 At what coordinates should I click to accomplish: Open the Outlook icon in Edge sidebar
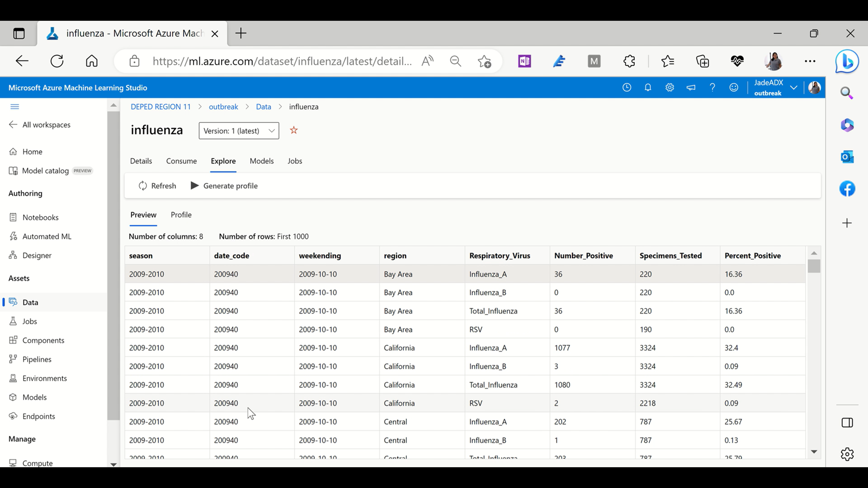click(x=847, y=157)
